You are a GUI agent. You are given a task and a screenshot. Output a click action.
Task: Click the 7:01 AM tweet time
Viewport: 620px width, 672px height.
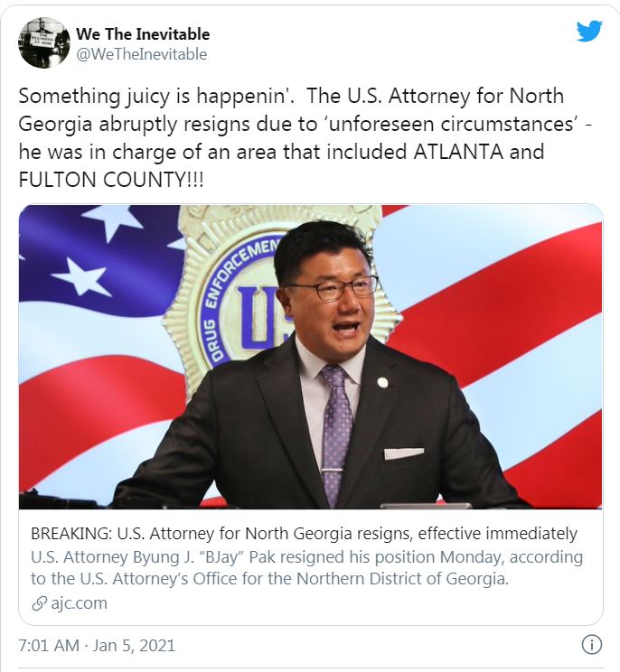[48, 646]
